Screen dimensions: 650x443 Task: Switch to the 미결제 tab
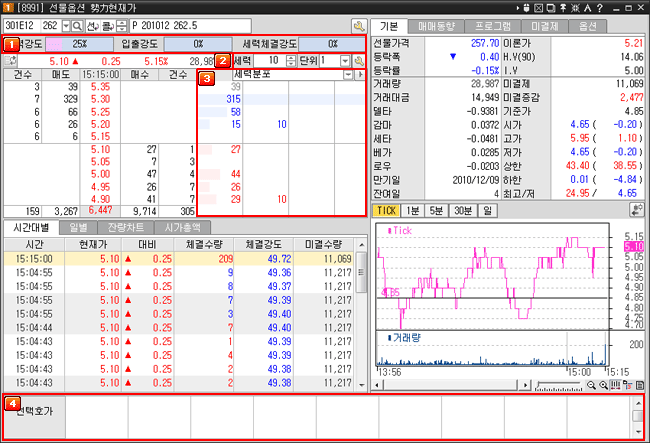[x=544, y=27]
